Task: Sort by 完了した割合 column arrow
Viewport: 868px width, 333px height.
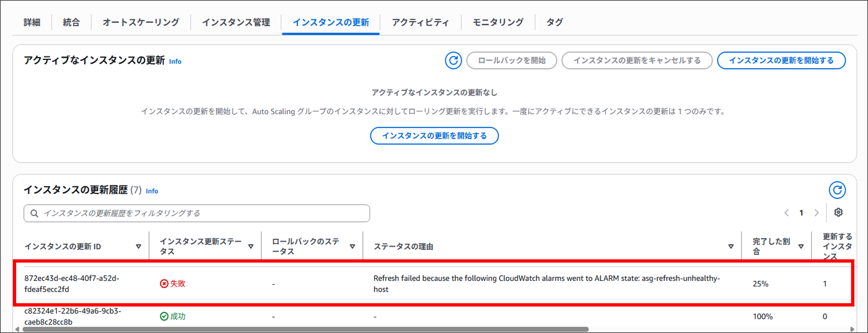Action: [x=801, y=246]
